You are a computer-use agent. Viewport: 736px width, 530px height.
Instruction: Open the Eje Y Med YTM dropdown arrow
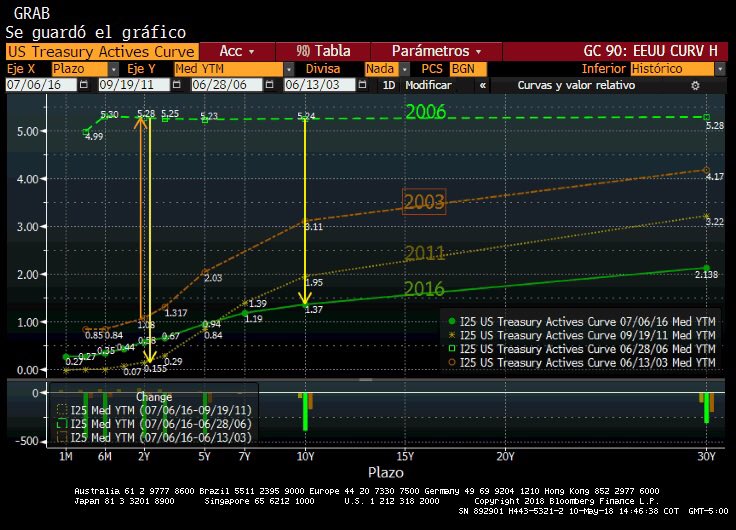(x=289, y=69)
